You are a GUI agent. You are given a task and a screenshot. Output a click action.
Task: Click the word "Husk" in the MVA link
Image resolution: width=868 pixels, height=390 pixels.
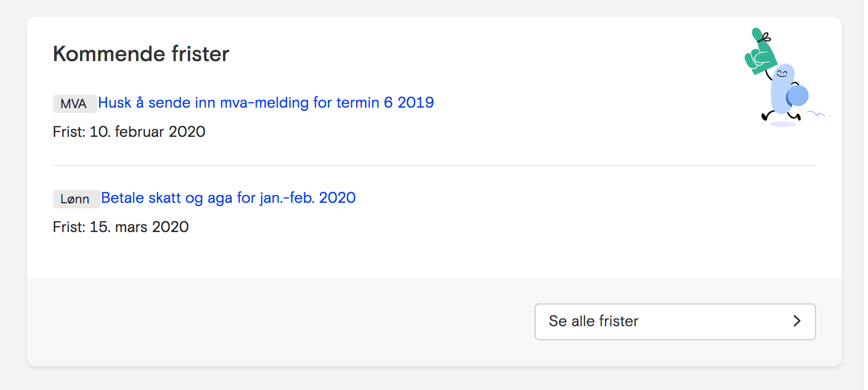coord(115,103)
